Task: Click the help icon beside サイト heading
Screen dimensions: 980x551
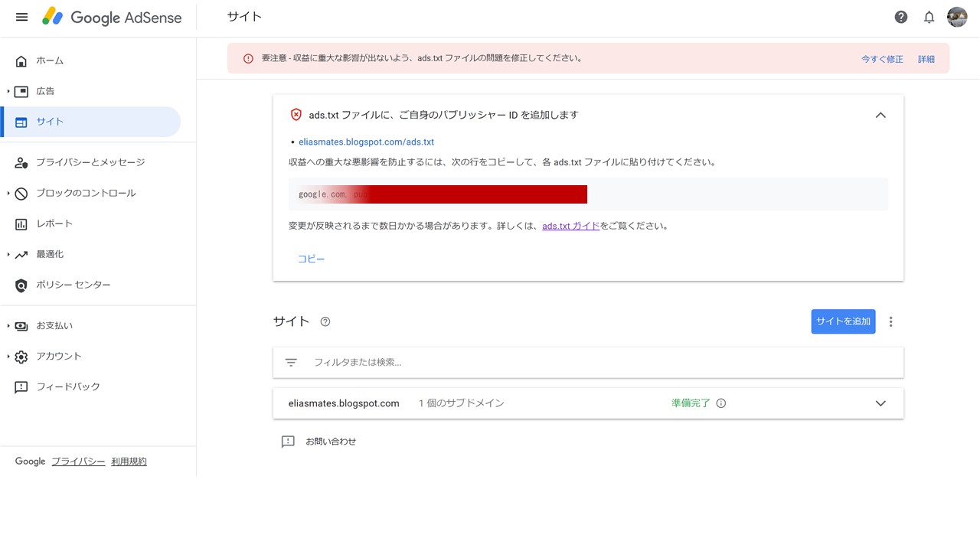Action: click(x=325, y=321)
